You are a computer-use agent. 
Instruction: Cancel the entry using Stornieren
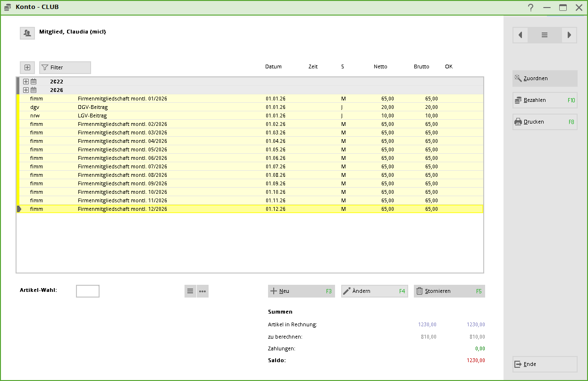(x=449, y=291)
